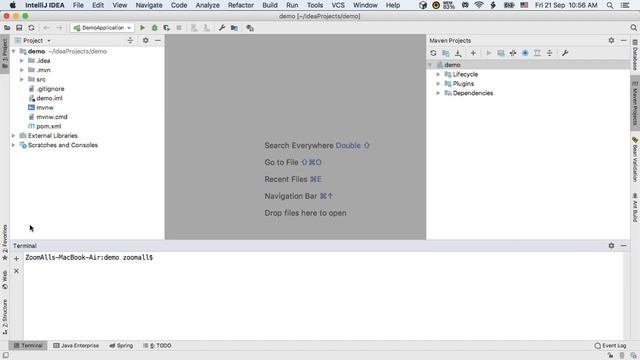Open the Event Log
This screenshot has width=640, height=360.
click(610, 346)
